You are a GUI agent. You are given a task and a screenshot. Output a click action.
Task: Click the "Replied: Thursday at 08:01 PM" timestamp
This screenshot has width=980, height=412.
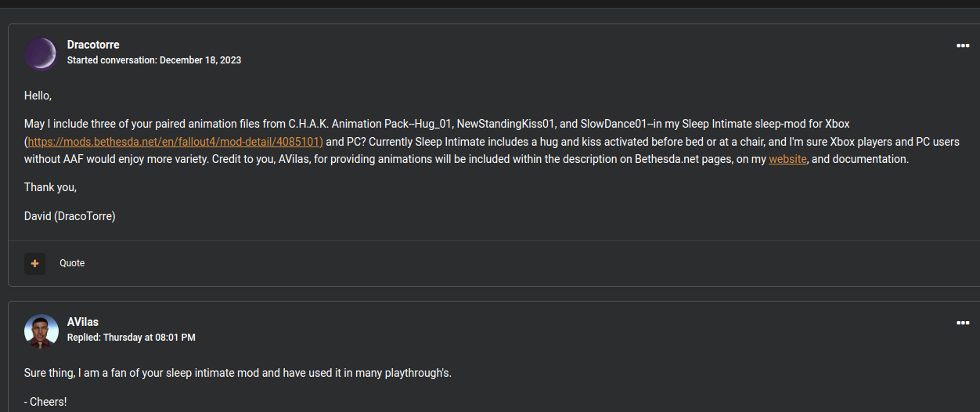pos(132,338)
